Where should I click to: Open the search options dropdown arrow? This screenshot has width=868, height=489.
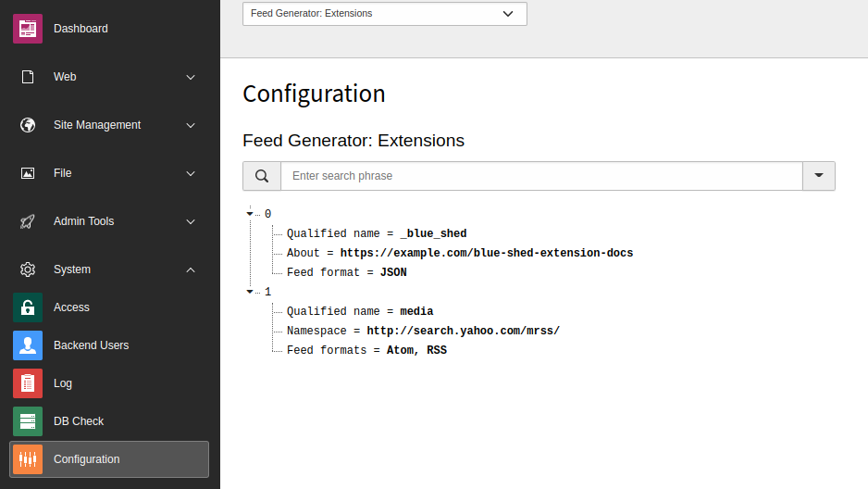[819, 176]
